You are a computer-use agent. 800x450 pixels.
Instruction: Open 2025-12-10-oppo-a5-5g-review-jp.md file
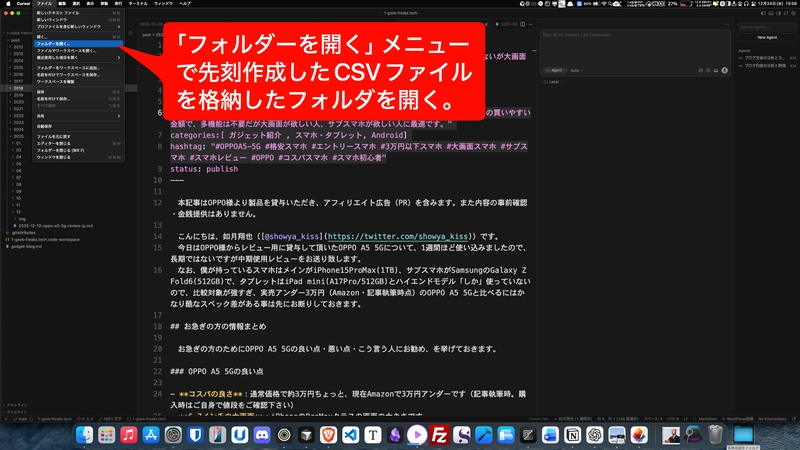[x=56, y=226]
